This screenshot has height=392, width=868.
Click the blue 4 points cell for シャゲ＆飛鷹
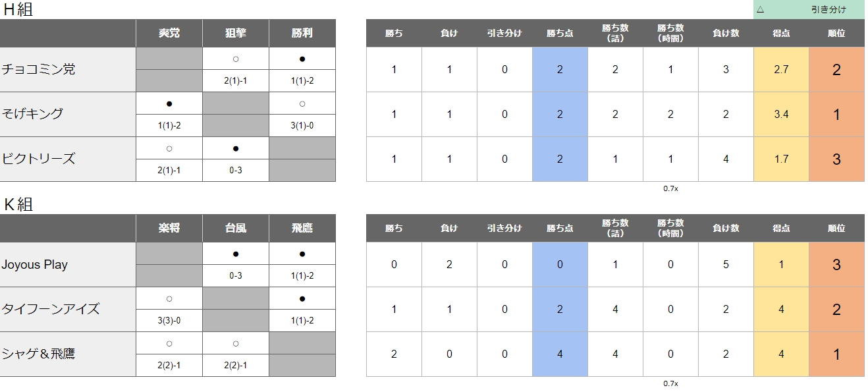click(560, 354)
